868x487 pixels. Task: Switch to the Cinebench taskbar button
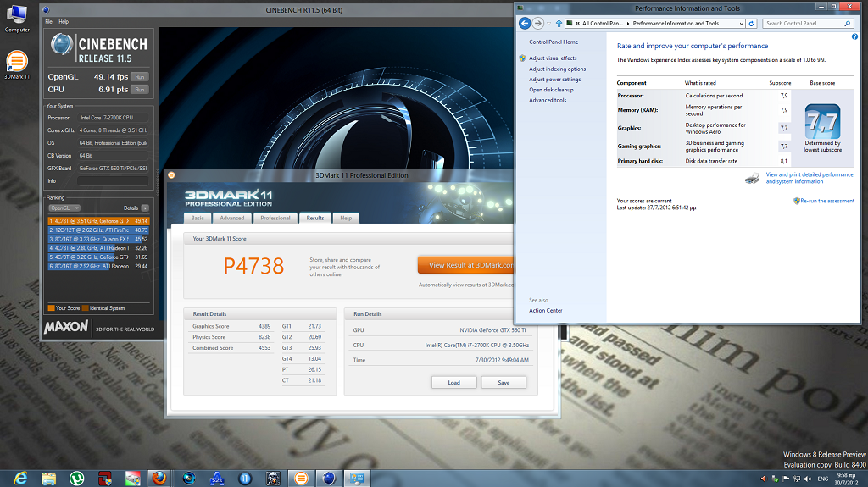click(330, 479)
